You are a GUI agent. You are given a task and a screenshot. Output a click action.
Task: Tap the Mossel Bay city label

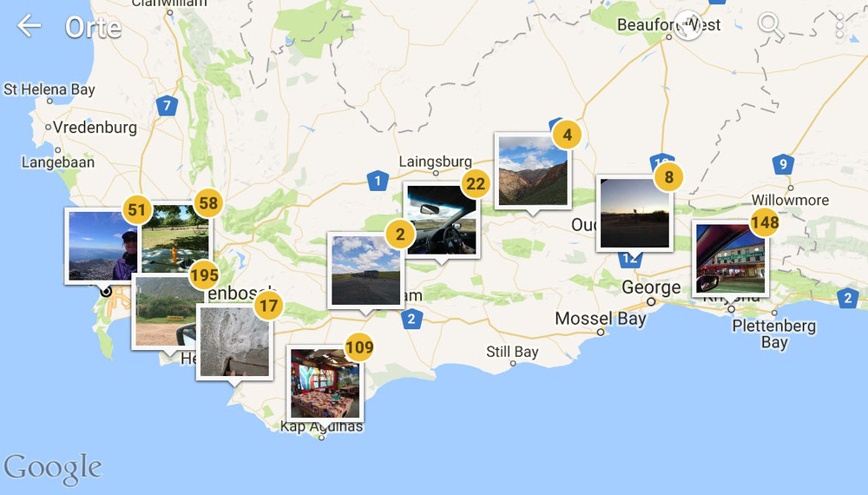[x=600, y=319]
